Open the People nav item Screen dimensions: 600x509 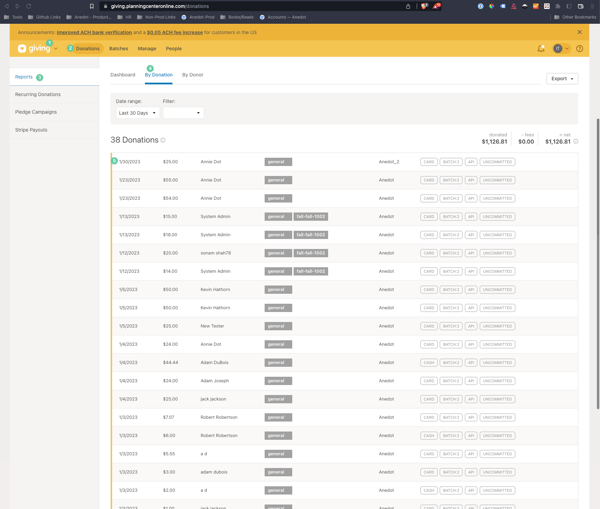click(x=174, y=49)
